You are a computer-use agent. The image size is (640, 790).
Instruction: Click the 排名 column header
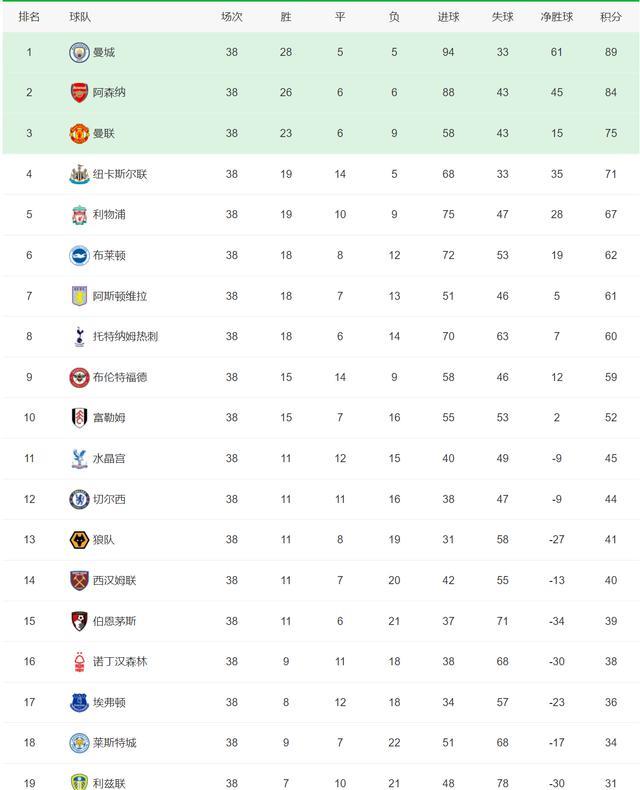coord(29,17)
